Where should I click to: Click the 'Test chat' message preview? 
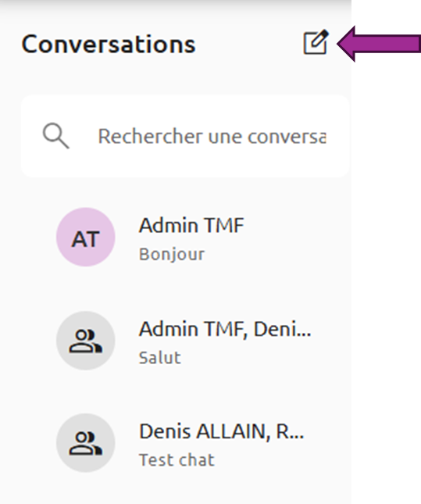click(177, 460)
